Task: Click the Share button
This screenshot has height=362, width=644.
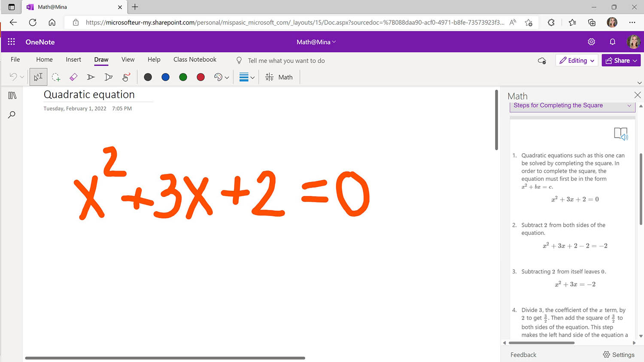Action: (x=621, y=60)
